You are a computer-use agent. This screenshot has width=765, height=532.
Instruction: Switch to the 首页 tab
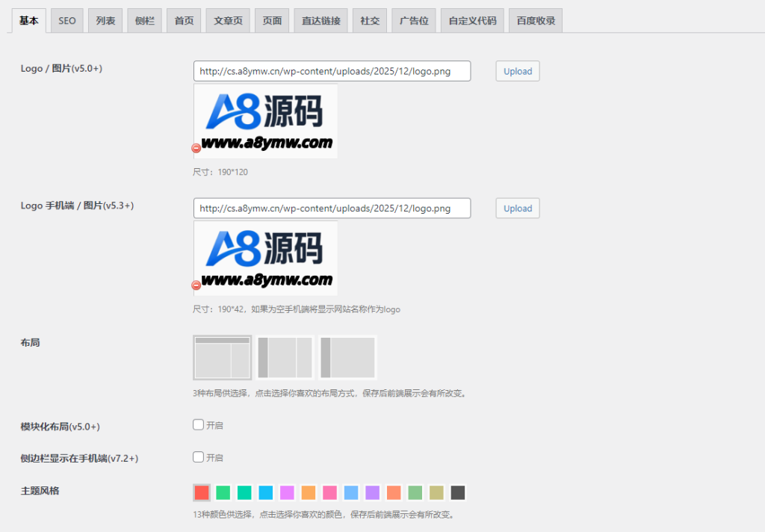coord(183,20)
